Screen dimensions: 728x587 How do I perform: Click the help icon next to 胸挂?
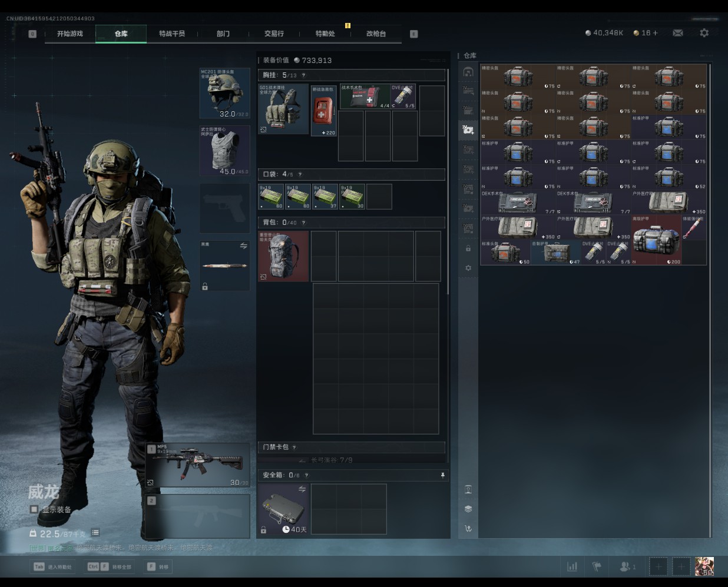coord(303,75)
